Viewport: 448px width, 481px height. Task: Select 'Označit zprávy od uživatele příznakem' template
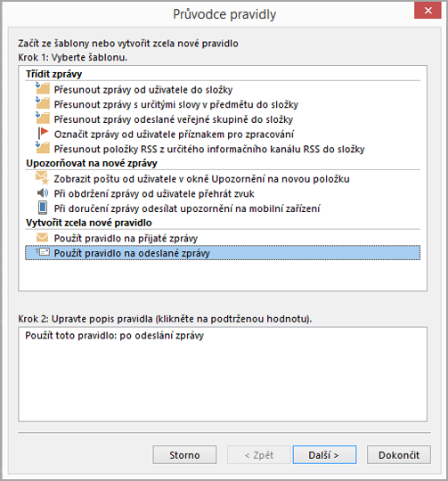[x=174, y=135]
